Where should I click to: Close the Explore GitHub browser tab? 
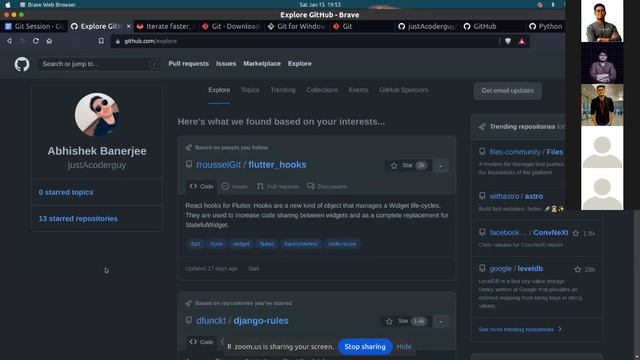[129, 26]
